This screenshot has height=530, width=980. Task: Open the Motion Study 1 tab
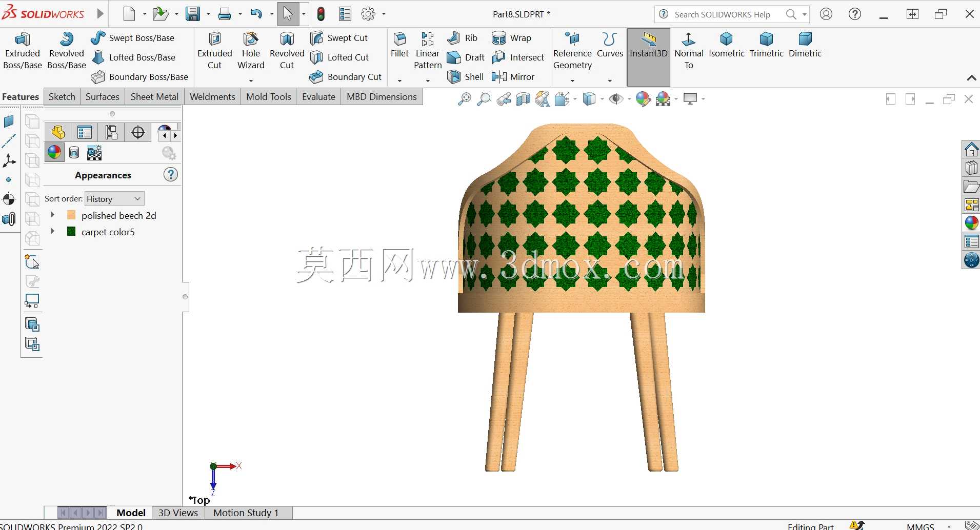coord(246,513)
